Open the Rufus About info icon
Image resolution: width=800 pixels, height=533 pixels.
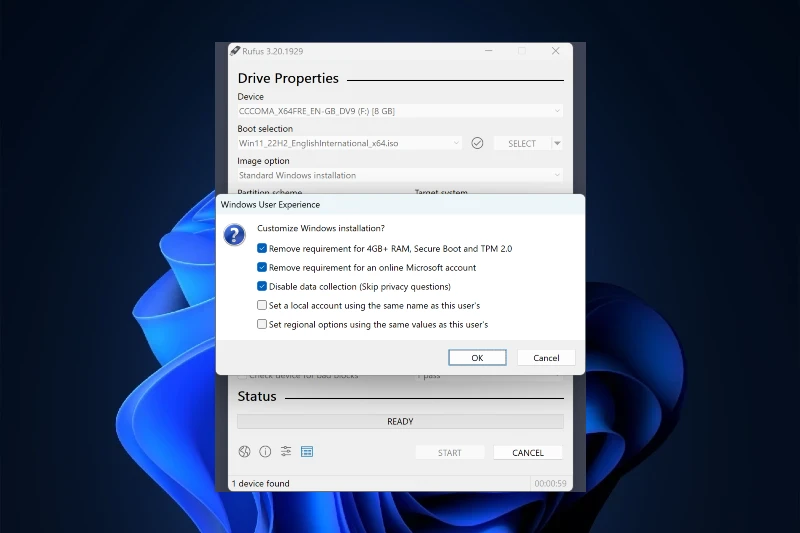pyautogui.click(x=265, y=451)
